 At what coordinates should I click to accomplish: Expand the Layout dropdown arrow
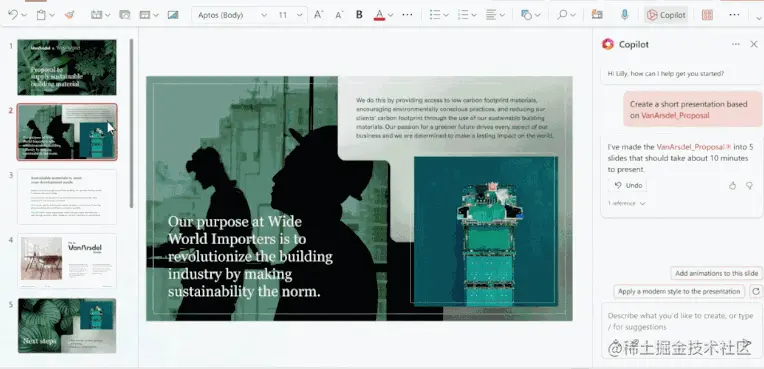[x=155, y=15]
